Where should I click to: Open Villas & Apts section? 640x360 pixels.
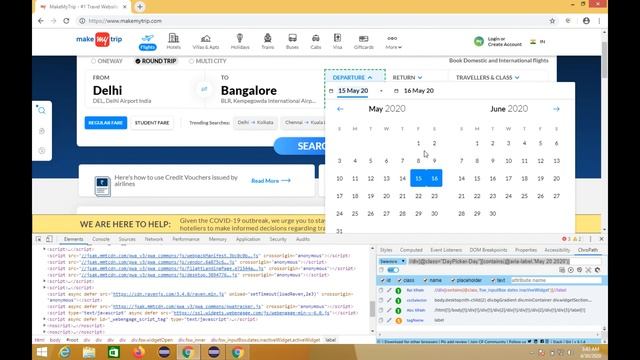click(x=206, y=42)
